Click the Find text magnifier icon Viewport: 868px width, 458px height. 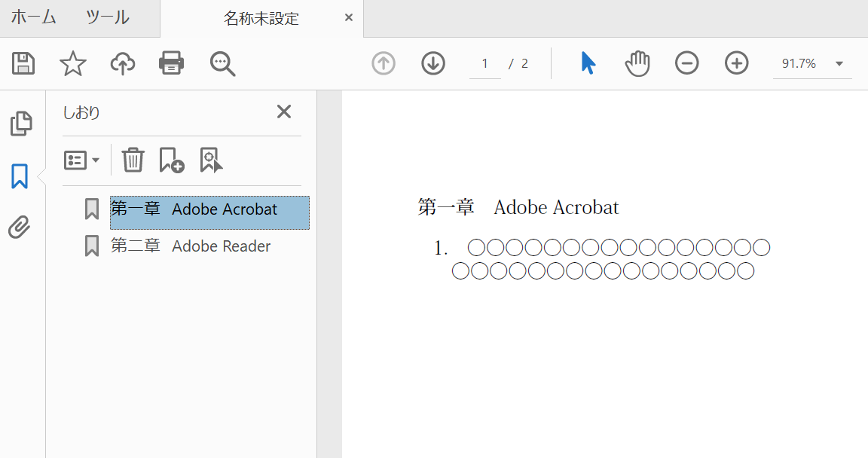[x=222, y=63]
